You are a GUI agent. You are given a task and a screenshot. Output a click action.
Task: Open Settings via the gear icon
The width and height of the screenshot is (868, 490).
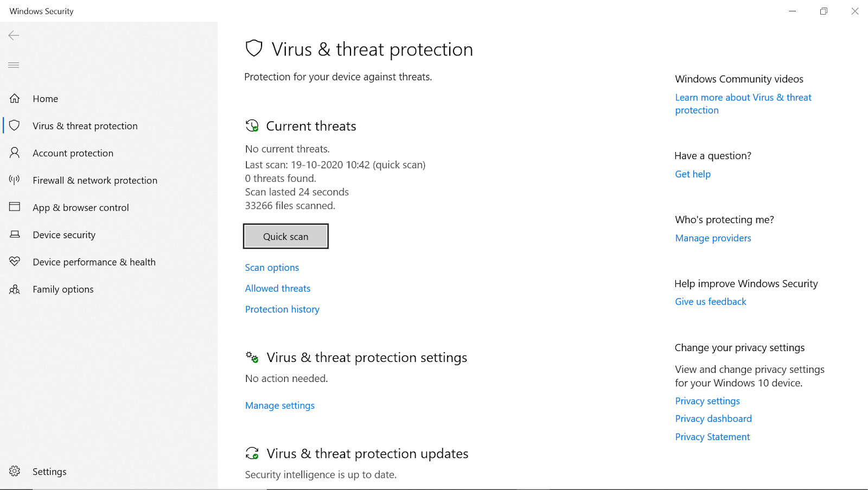(15, 471)
